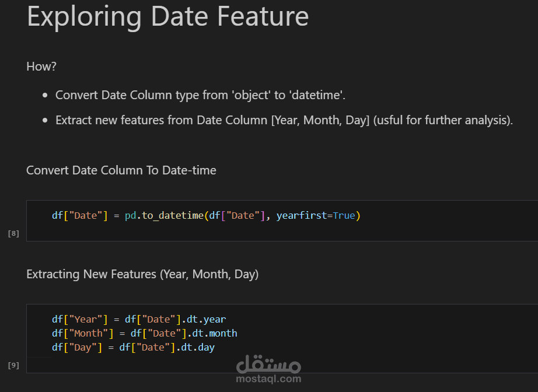This screenshot has width=538, height=392.
Task: Click the "Exploring Date Feature" heading
Action: (x=167, y=16)
